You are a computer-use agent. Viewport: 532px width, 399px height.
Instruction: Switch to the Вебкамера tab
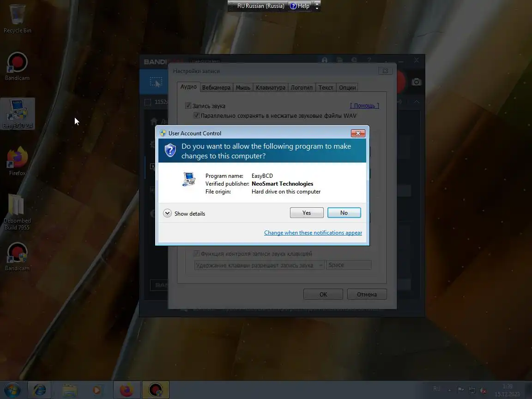click(x=216, y=88)
